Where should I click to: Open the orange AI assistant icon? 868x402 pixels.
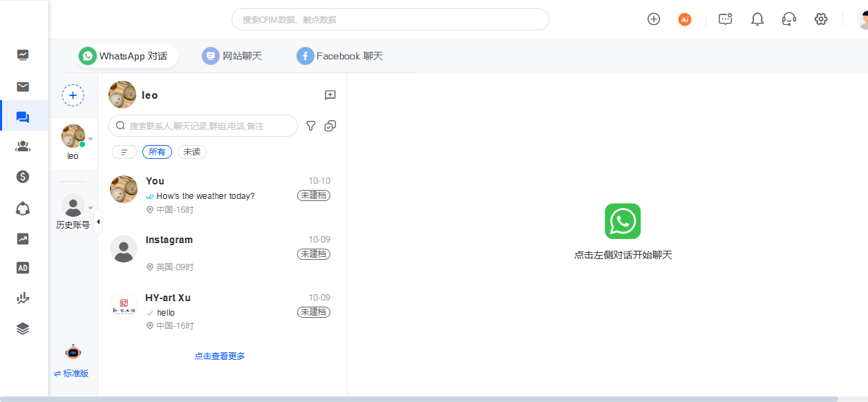pyautogui.click(x=685, y=19)
